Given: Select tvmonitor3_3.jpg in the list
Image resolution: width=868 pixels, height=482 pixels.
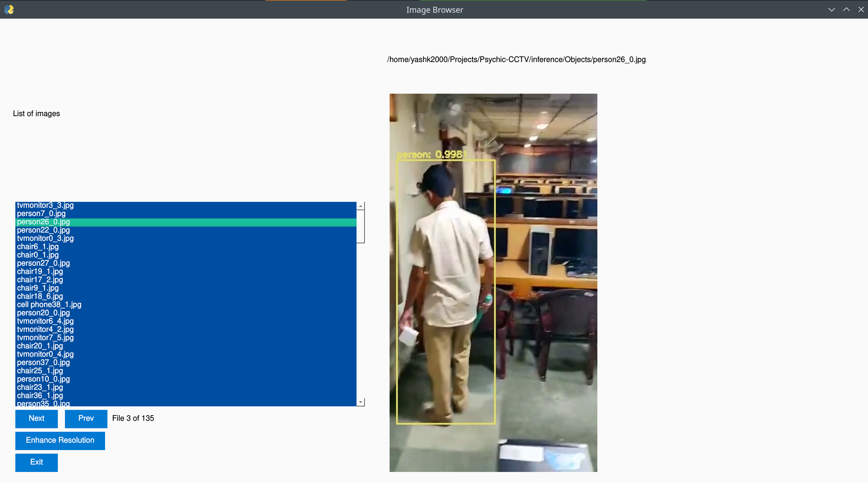Looking at the screenshot, I should 45,205.
